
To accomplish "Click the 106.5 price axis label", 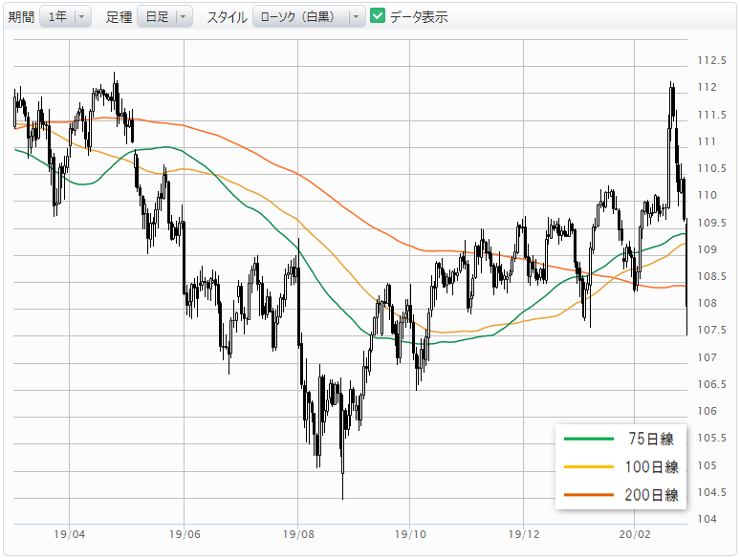I will pyautogui.click(x=711, y=384).
